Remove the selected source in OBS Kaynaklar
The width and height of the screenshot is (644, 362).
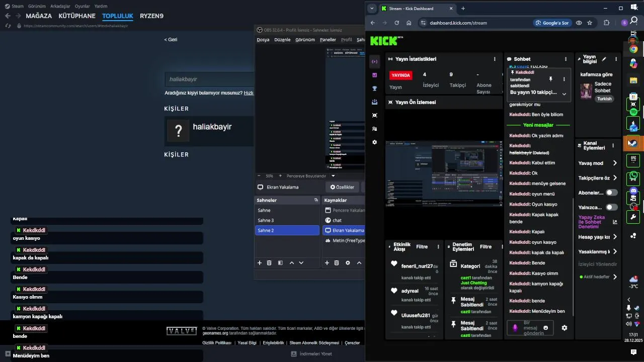click(336, 263)
